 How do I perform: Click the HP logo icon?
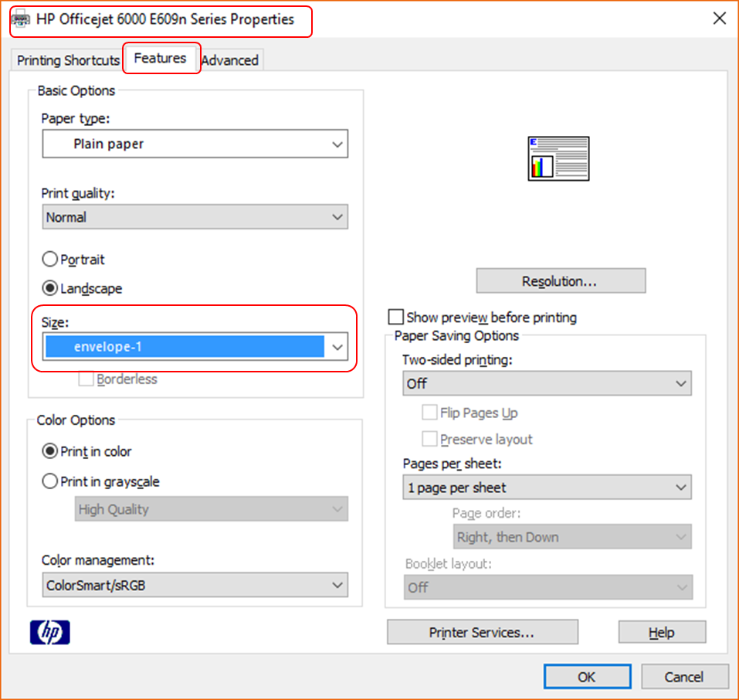click(x=50, y=632)
